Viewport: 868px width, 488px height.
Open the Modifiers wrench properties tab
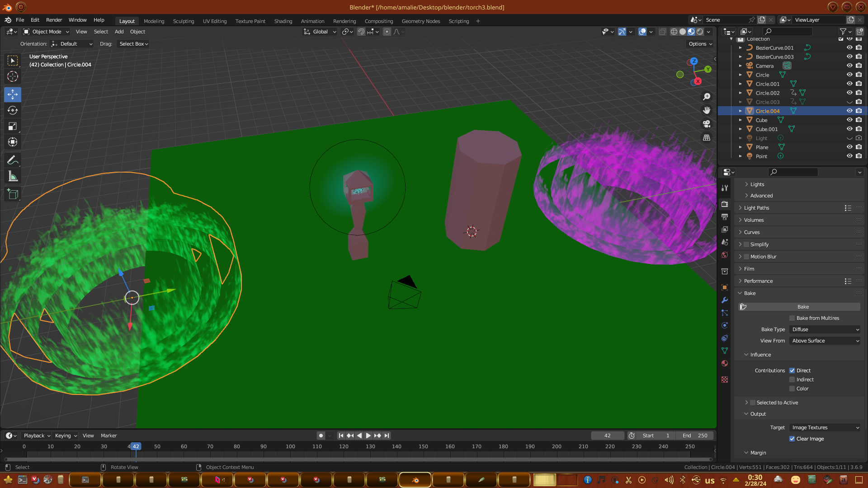[725, 300]
